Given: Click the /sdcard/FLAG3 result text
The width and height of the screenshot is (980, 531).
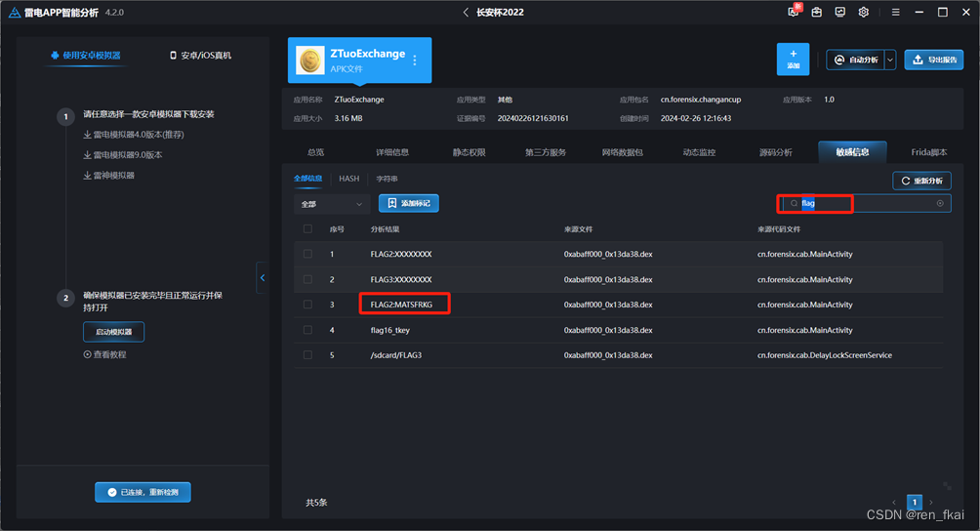Looking at the screenshot, I should [395, 355].
